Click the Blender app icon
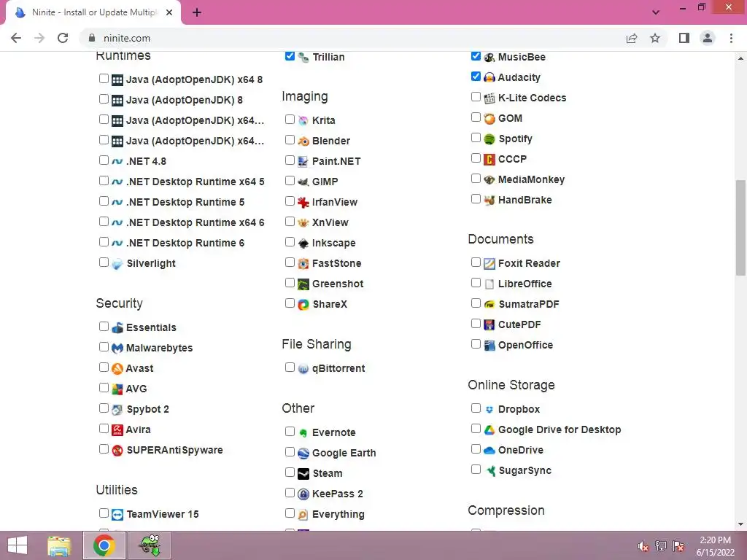Viewport: 747px width, 560px height. point(303,141)
